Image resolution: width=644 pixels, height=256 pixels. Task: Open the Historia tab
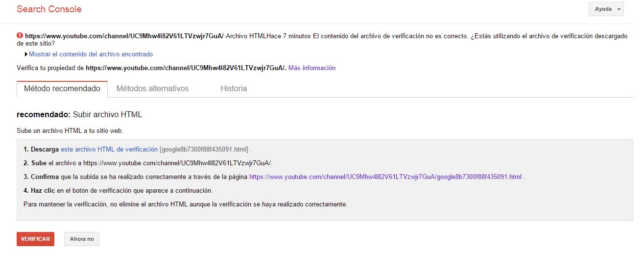234,89
